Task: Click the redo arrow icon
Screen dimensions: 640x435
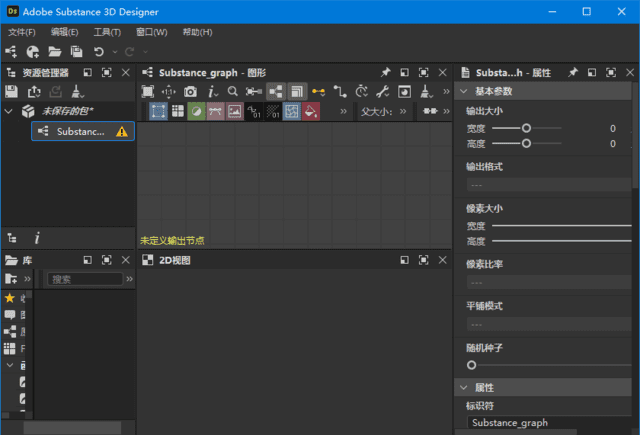Action: pos(129,51)
